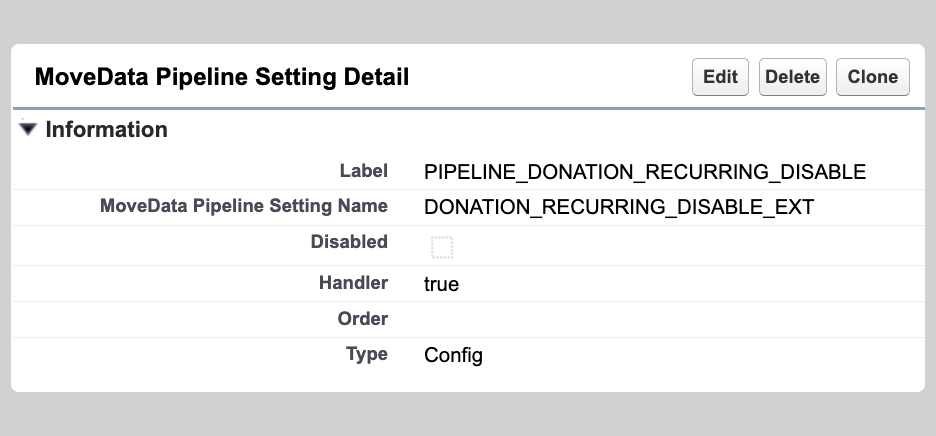Image resolution: width=936 pixels, height=436 pixels.
Task: Click the gray page background above the panel
Action: (468, 20)
